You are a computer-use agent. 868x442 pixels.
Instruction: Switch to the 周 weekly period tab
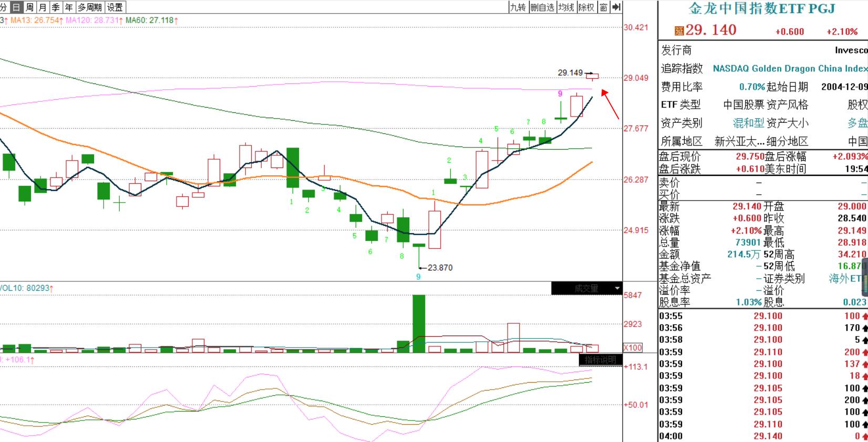tap(30, 7)
